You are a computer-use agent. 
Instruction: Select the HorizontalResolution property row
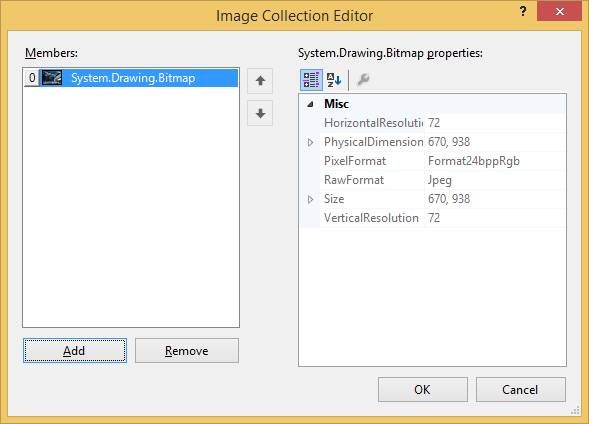(x=443, y=123)
